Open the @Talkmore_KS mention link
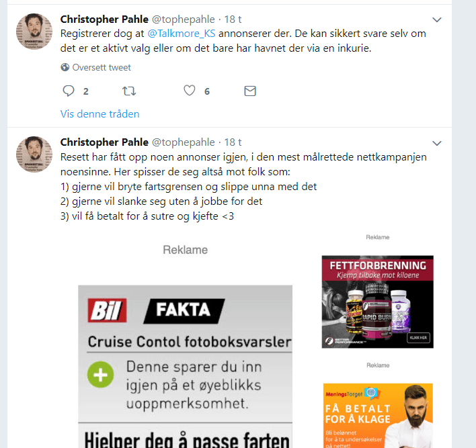The height and width of the screenshot is (448, 476). (x=182, y=34)
